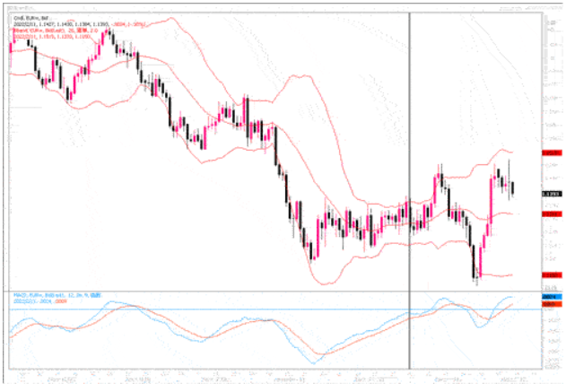This screenshot has height=392, width=566.
Task: Click the window title text at top-left
Action: tap(20, 8)
